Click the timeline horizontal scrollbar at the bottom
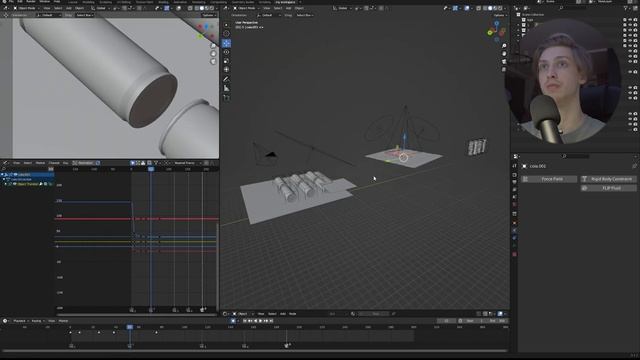The image size is (640, 360). (254, 350)
